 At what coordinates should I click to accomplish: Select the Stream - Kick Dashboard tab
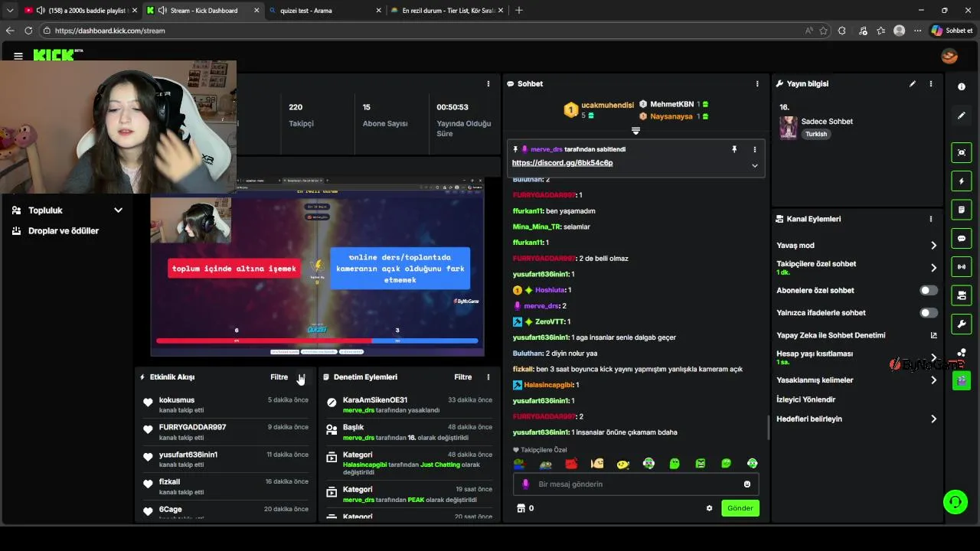(x=202, y=11)
